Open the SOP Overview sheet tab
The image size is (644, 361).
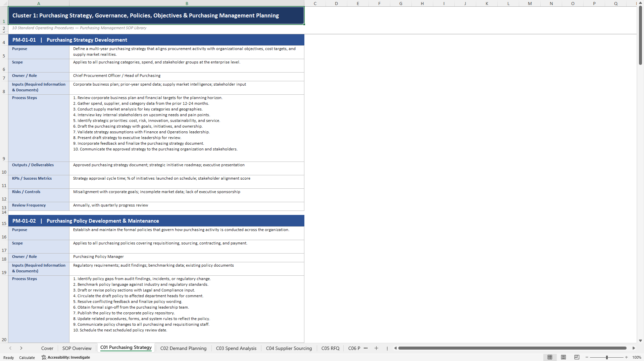coord(77,348)
